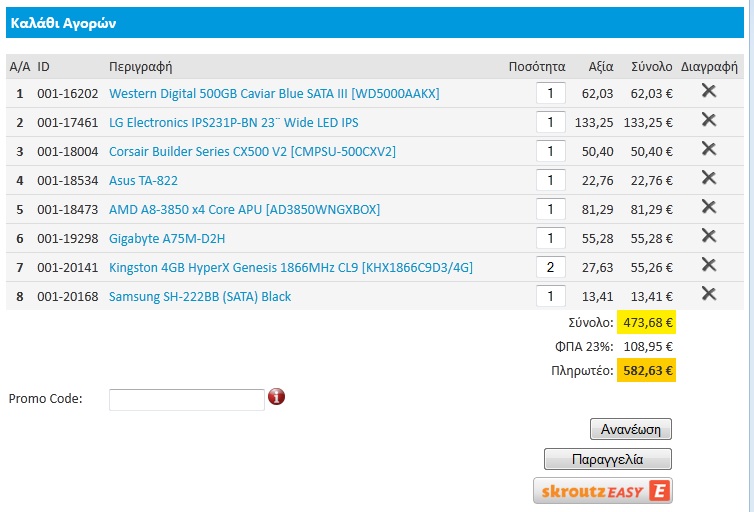Select product ID 001-16202
The image size is (754, 512).
coord(68,93)
